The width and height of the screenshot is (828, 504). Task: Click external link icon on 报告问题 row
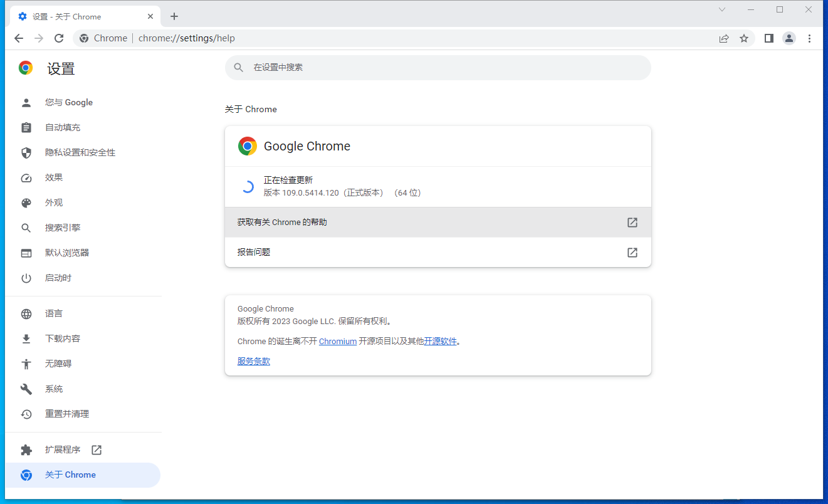click(x=632, y=252)
